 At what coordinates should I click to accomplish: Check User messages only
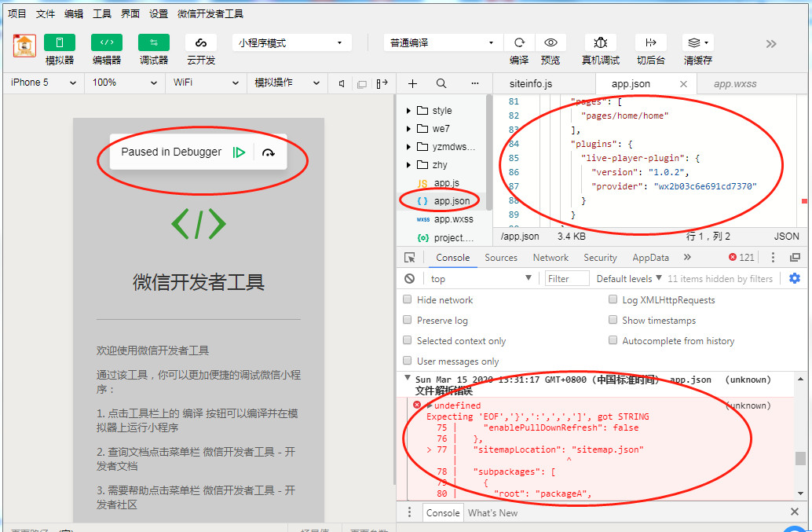point(408,361)
